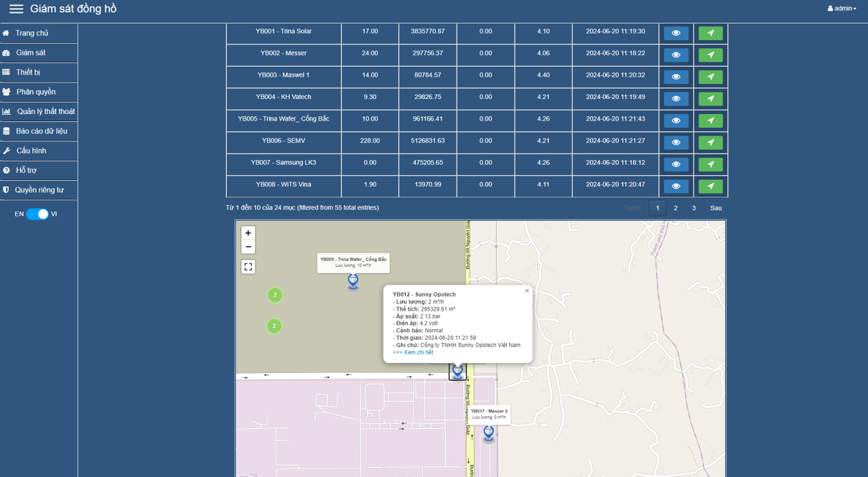The width and height of the screenshot is (868, 477).
Task: Open the hamburger menu icon
Action: (x=16, y=9)
